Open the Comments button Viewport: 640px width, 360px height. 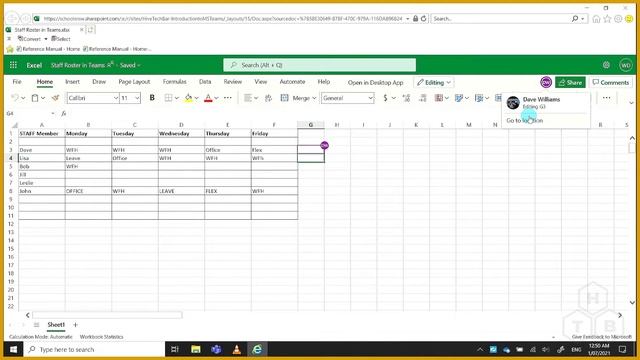(x=611, y=82)
